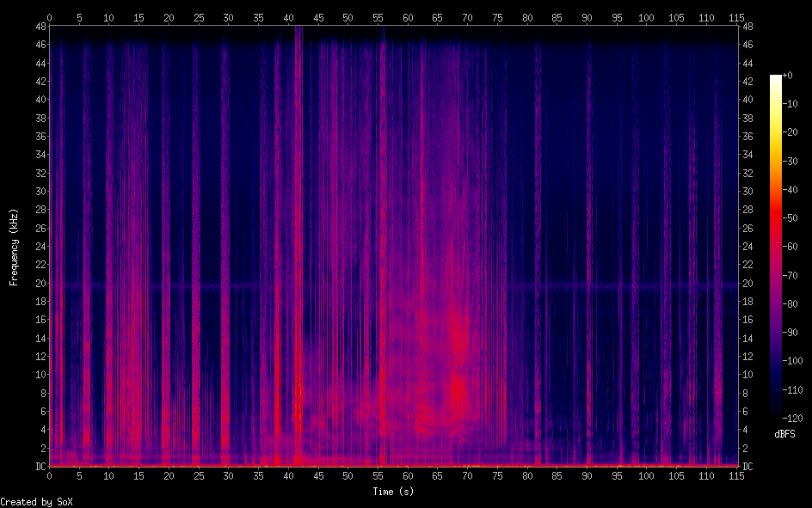Click the 34 kHz label on right frequency axis
This screenshot has height=508, width=812.
click(747, 155)
